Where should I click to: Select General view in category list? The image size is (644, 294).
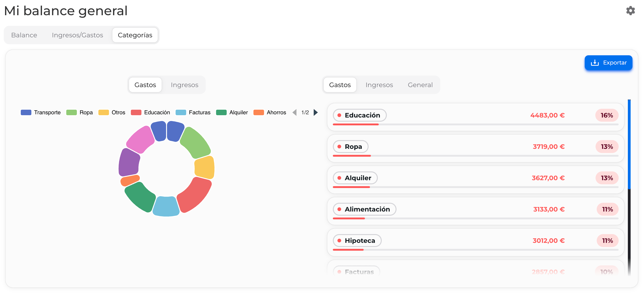(420, 85)
